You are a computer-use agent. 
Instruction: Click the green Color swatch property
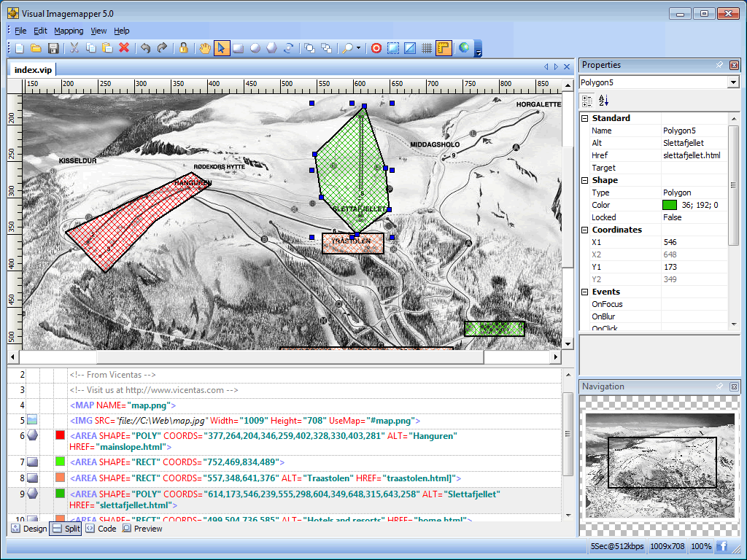pyautogui.click(x=670, y=205)
